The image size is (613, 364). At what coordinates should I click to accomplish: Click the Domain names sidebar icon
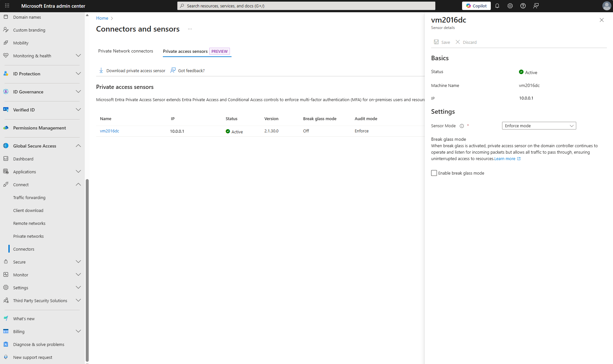6,17
